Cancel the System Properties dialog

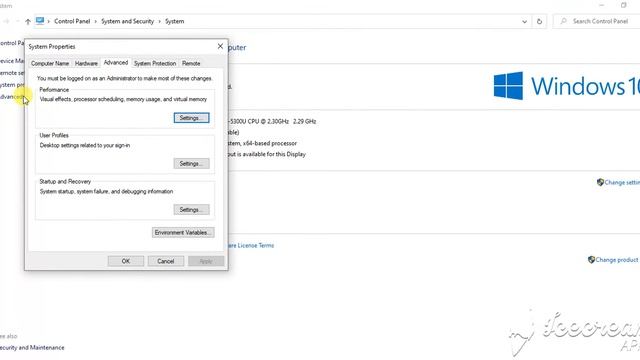(x=166, y=261)
